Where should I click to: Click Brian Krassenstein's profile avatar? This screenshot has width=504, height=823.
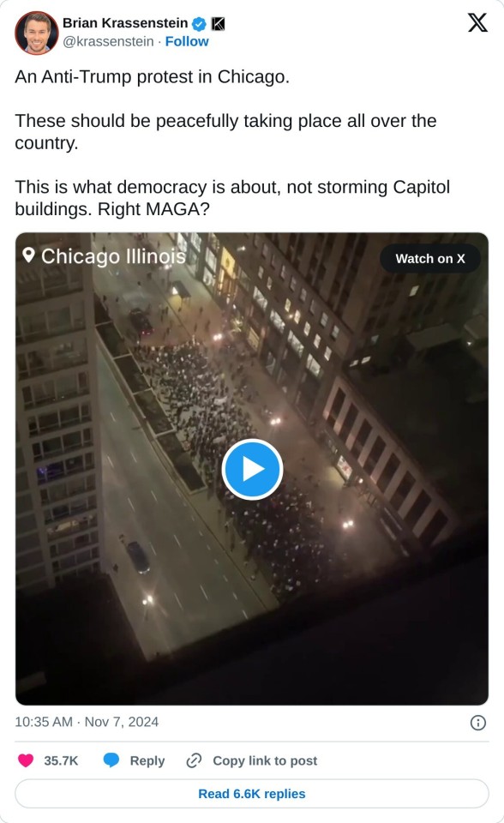(x=37, y=33)
